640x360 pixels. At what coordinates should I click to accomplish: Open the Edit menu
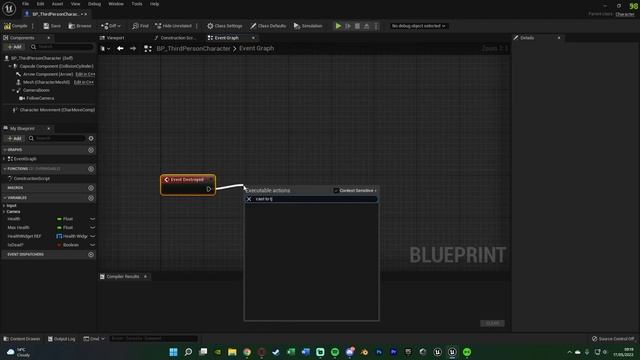tap(40, 4)
